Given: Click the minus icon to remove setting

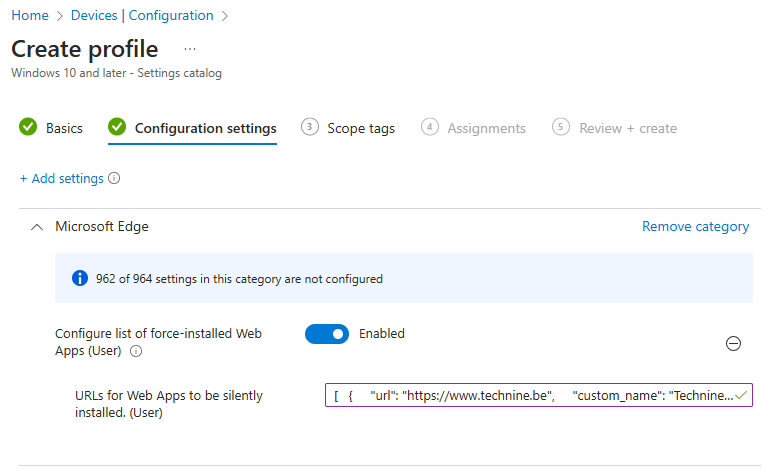Looking at the screenshot, I should tap(733, 343).
